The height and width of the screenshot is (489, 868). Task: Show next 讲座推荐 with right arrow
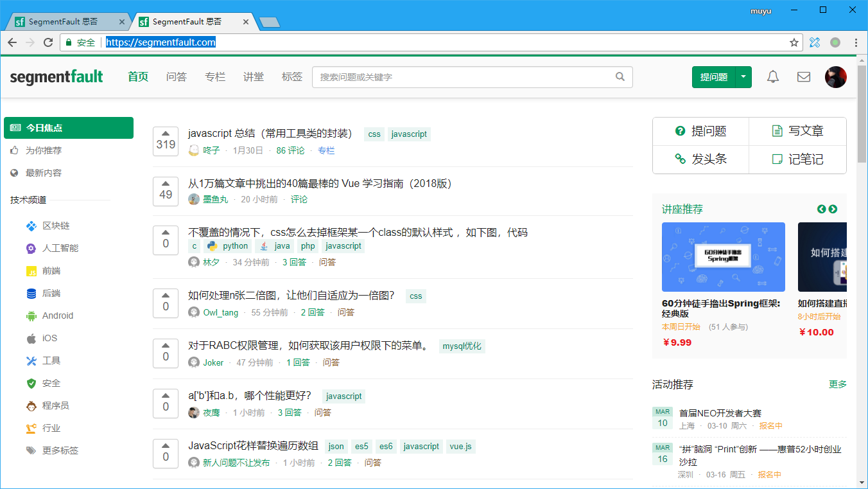pos(833,209)
